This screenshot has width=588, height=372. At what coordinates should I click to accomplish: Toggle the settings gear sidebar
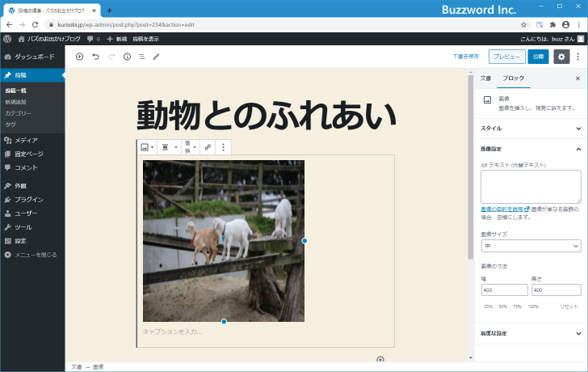pos(561,57)
